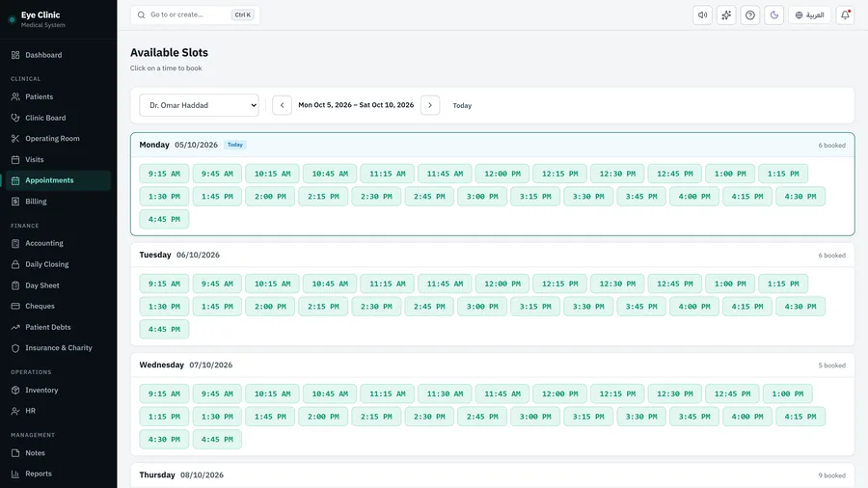Open Patients from the sidebar
The height and width of the screenshot is (488, 868).
coord(58,96)
